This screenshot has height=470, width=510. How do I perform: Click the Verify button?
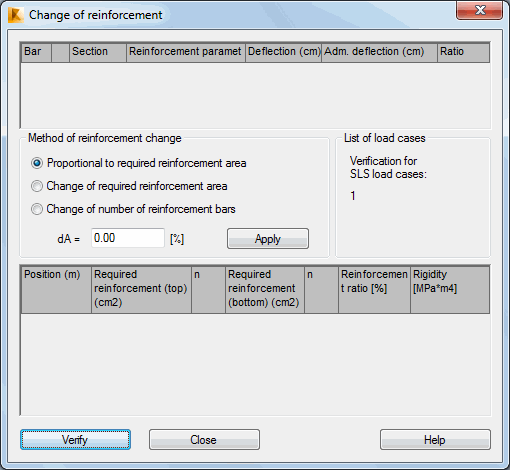pyautogui.click(x=75, y=440)
